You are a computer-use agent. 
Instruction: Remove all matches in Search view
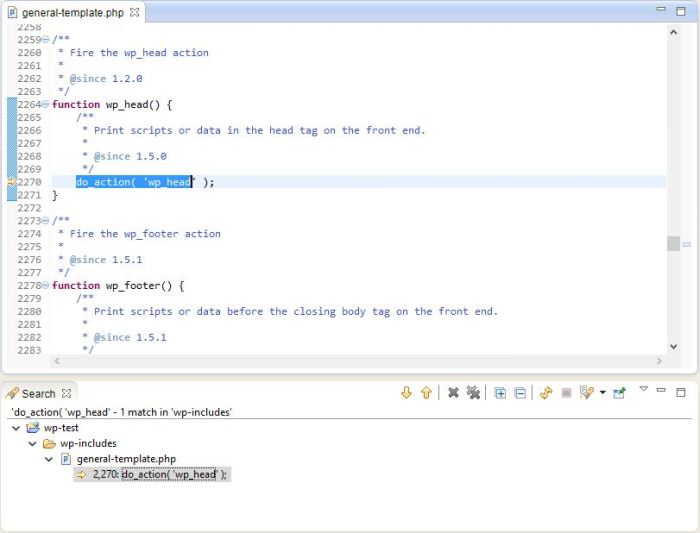click(473, 393)
